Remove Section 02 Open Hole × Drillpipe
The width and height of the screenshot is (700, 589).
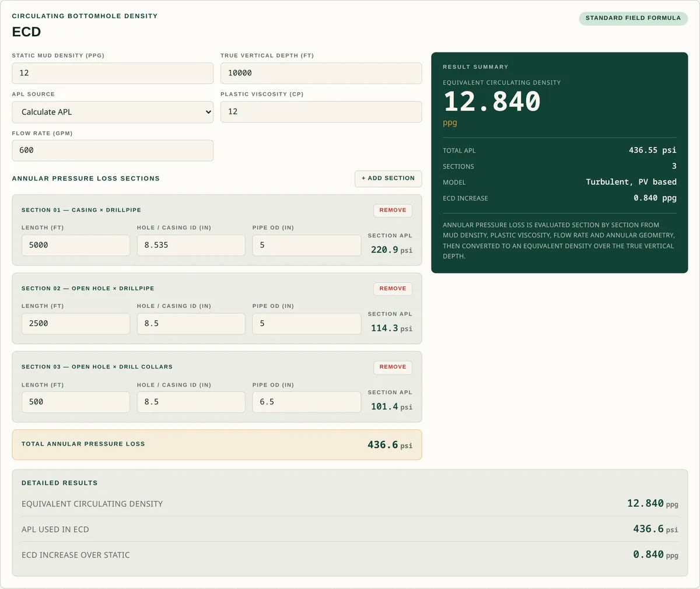coord(393,289)
